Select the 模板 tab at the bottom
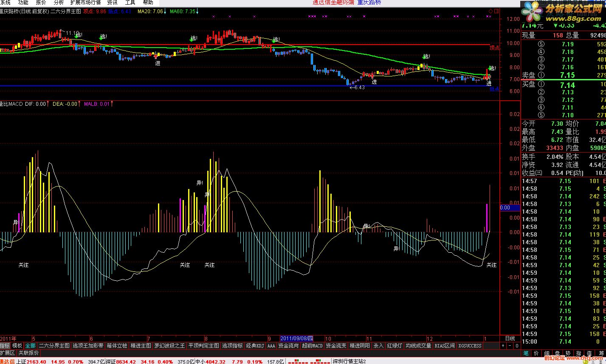 pos(17,346)
